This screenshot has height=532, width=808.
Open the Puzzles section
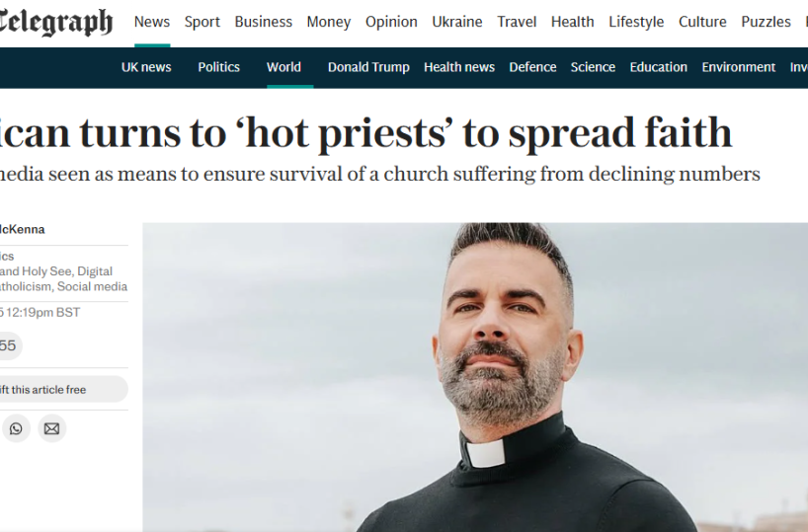[766, 22]
